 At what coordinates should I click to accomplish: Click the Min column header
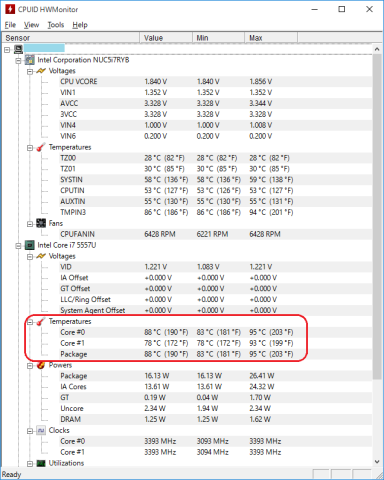219,38
